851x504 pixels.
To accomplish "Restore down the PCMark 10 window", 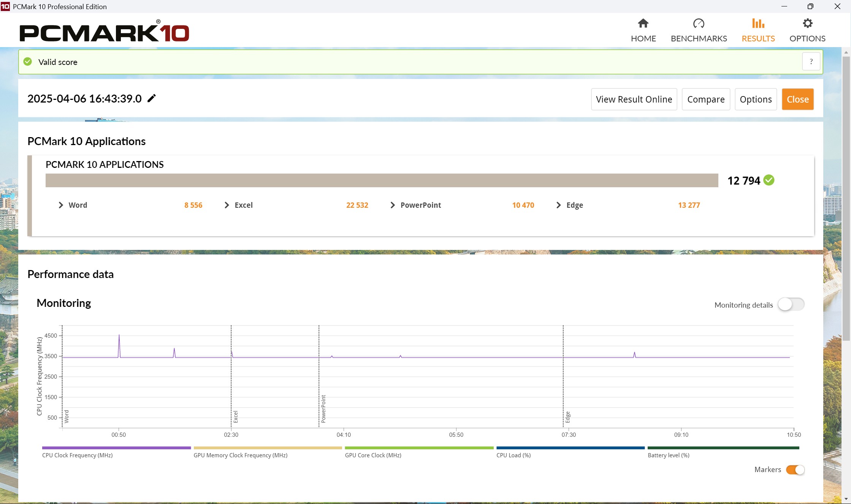I will point(810,6).
